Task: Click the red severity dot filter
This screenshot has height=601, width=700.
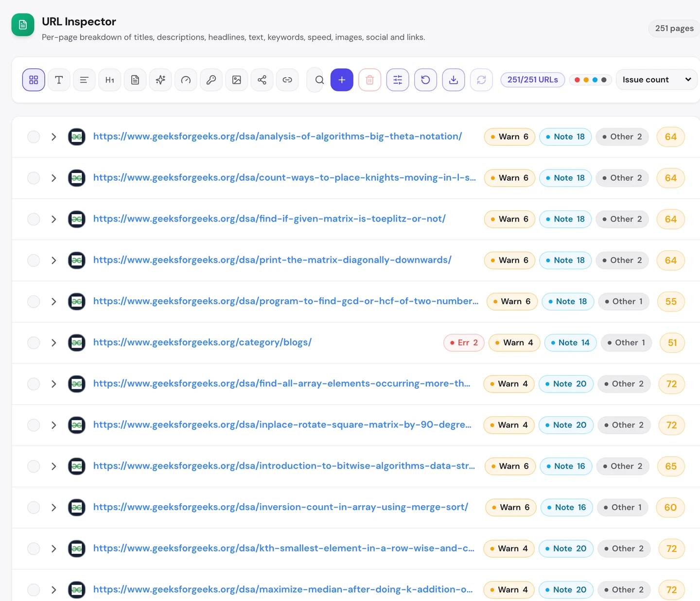Action: click(577, 80)
